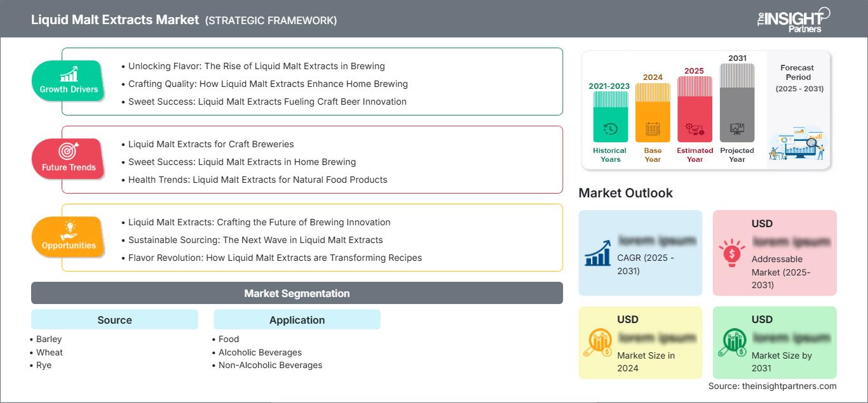The image size is (868, 403).
Task: Select the Future Trends label
Action: [x=69, y=168]
